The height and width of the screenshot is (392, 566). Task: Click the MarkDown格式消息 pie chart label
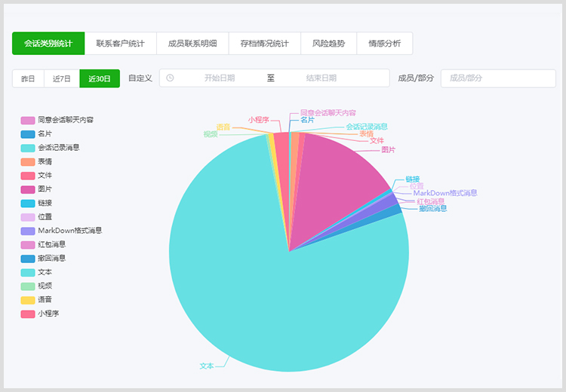click(445, 193)
